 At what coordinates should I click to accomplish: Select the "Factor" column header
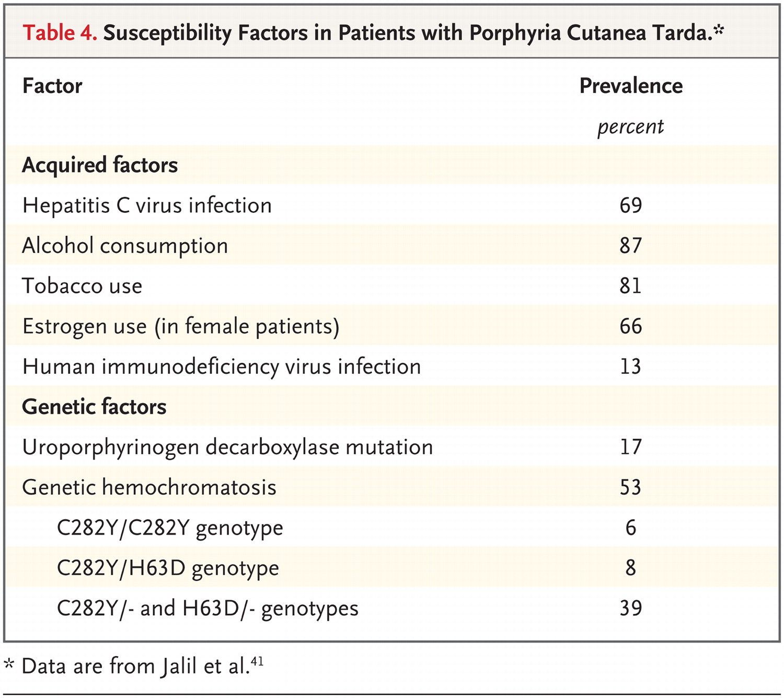[x=52, y=86]
